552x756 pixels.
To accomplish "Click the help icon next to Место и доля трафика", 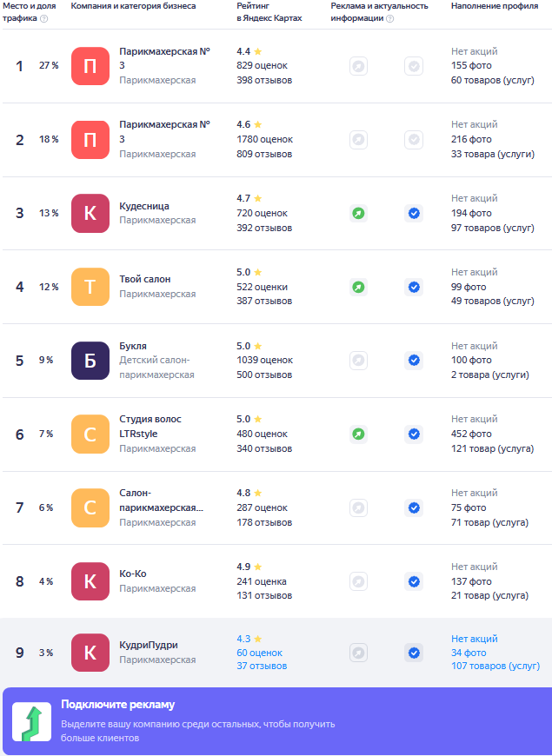I will (x=44, y=19).
